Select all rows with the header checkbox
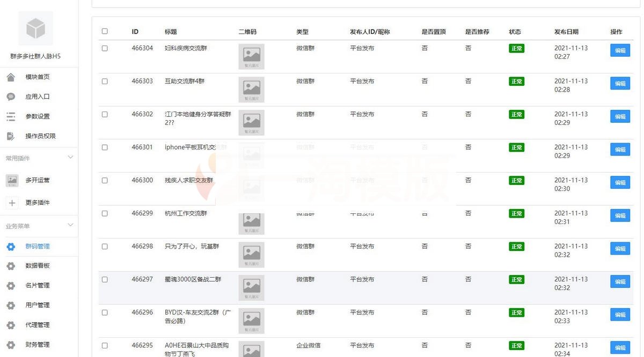 point(105,31)
